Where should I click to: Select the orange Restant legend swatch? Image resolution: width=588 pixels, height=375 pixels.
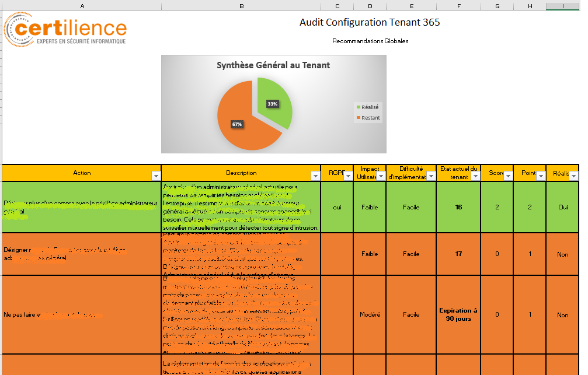coord(358,118)
